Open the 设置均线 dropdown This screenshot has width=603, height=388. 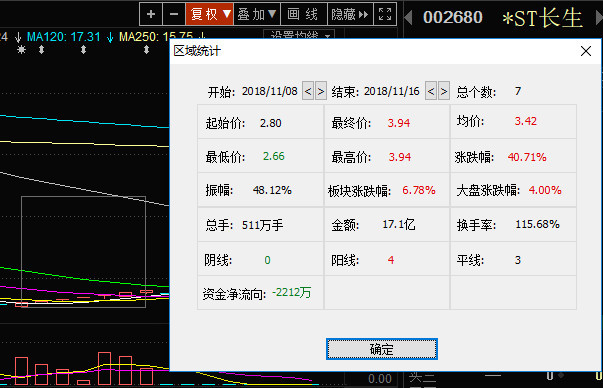299,35
